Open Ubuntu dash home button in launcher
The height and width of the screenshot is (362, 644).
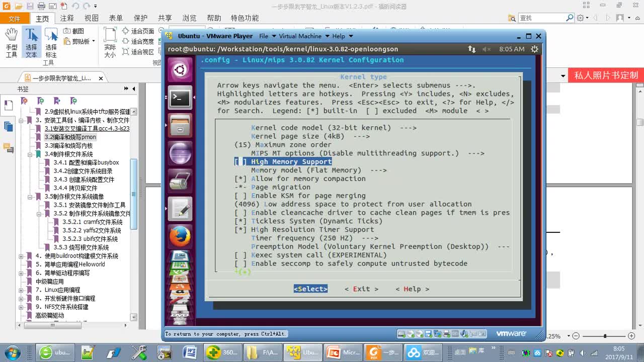180,70
